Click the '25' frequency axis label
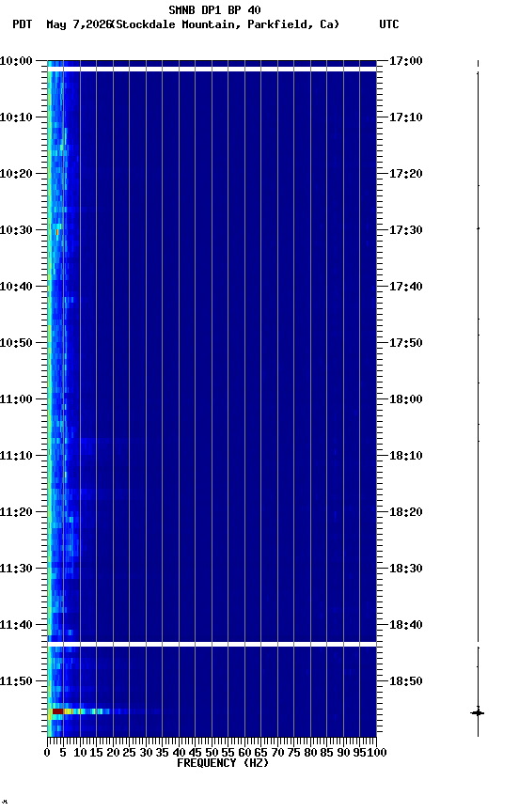 click(x=130, y=754)
